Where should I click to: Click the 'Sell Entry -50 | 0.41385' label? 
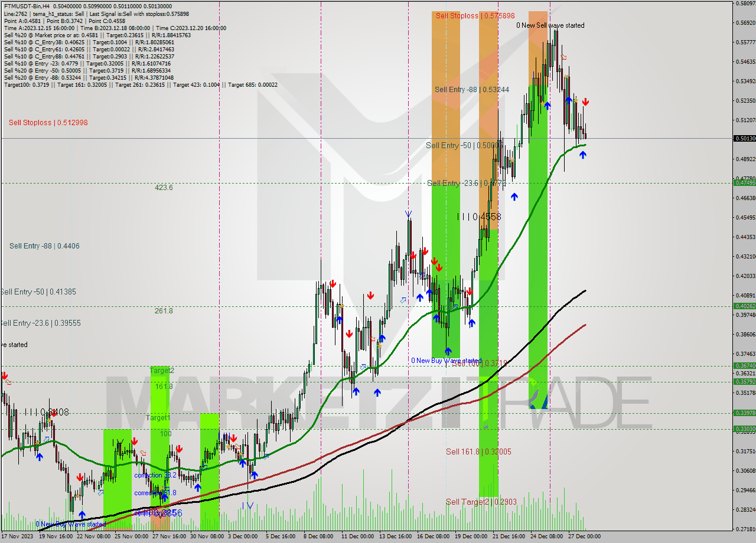click(x=38, y=292)
